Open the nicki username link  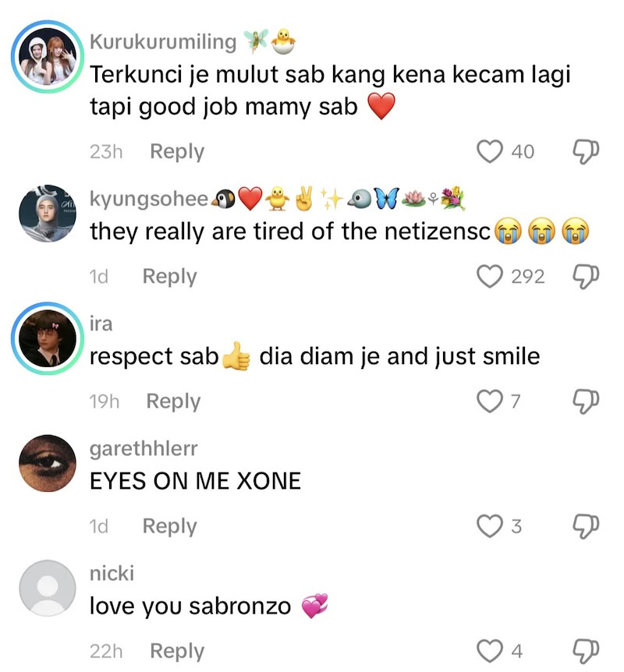pyautogui.click(x=112, y=574)
